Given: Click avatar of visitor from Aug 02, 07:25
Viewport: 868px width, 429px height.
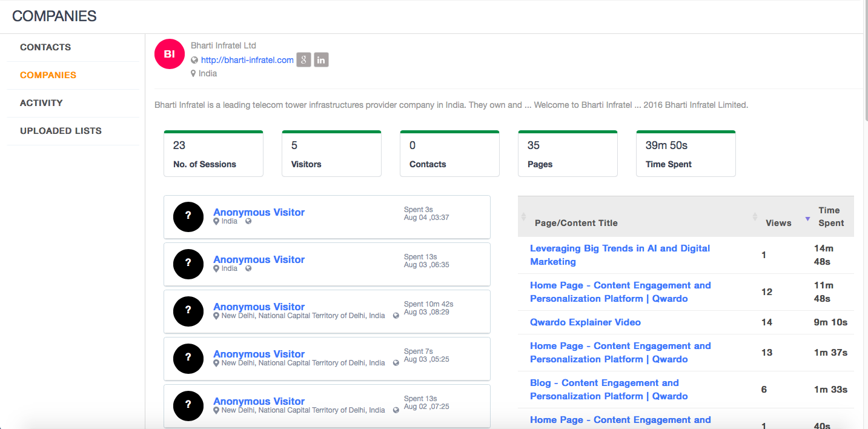Looking at the screenshot, I should pos(188,405).
